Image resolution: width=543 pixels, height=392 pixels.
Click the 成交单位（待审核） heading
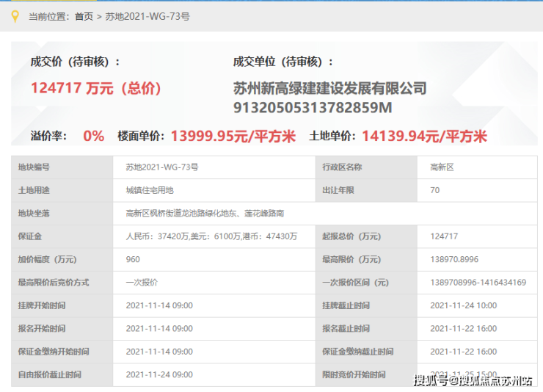pyautogui.click(x=283, y=62)
